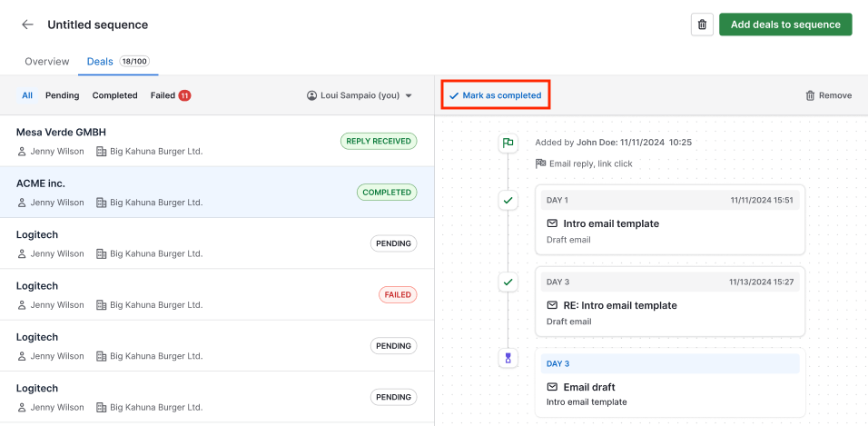Open the Loui Sampaio owner dropdown

click(360, 95)
